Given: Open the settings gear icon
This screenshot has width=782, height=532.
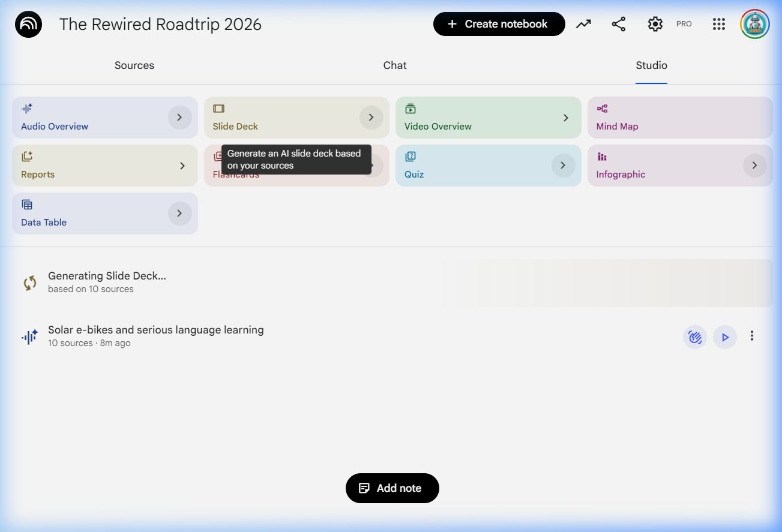Looking at the screenshot, I should 655,24.
